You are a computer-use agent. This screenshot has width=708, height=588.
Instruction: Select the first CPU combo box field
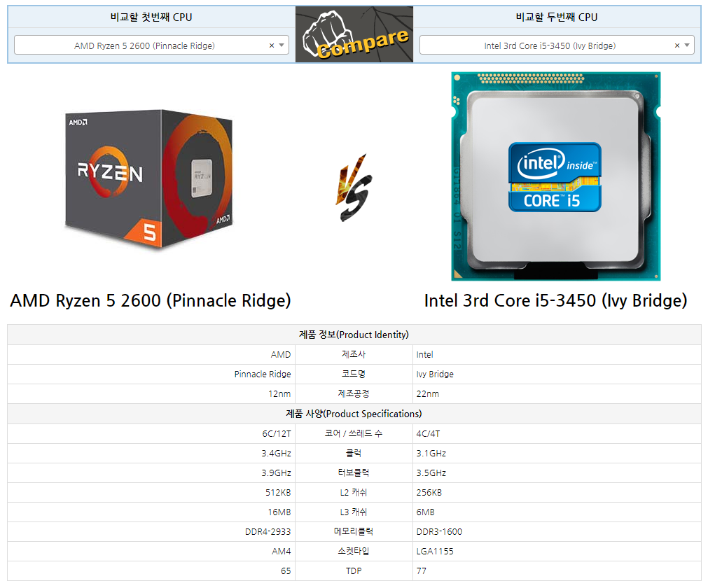point(151,45)
